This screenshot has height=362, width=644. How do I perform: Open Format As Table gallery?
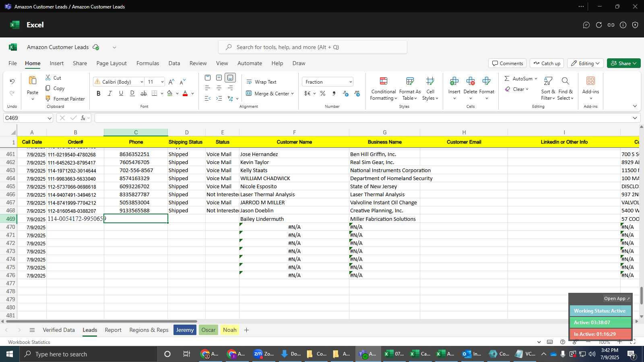[x=410, y=88]
